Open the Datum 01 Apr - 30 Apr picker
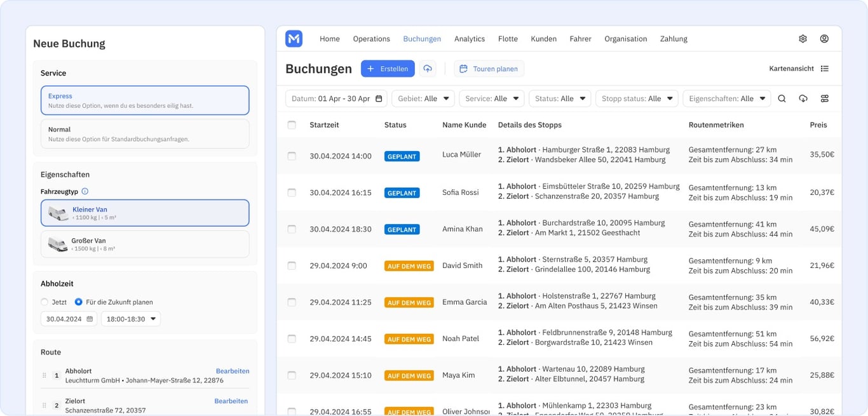This screenshot has width=868, height=416. coord(337,98)
